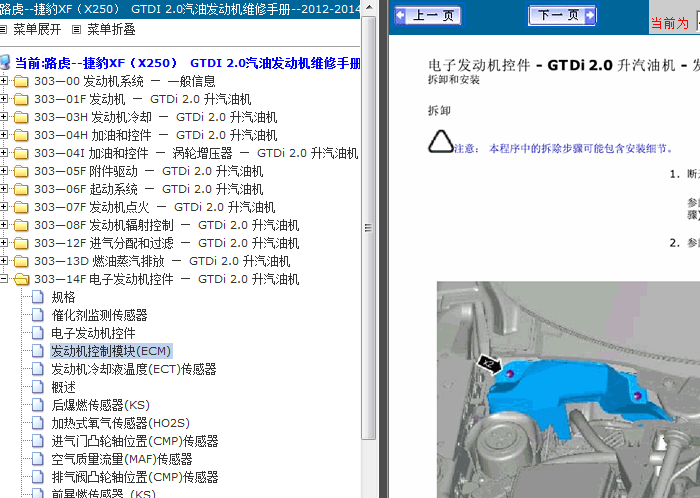Click folder icon of 303-06F 起动系统
The height and width of the screenshot is (498, 700).
coord(21,189)
